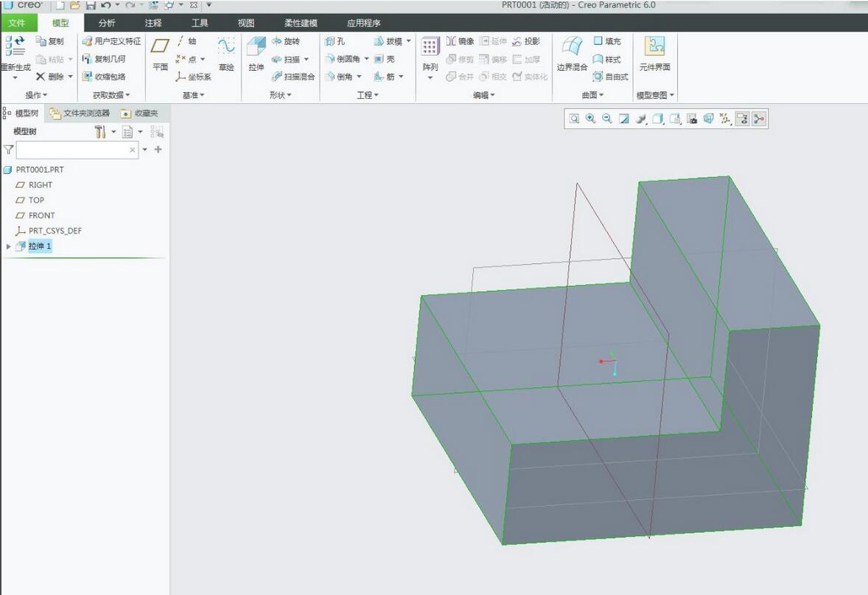This screenshot has height=595, width=868.
Task: Click the Hole (孔) tool
Action: click(335, 41)
